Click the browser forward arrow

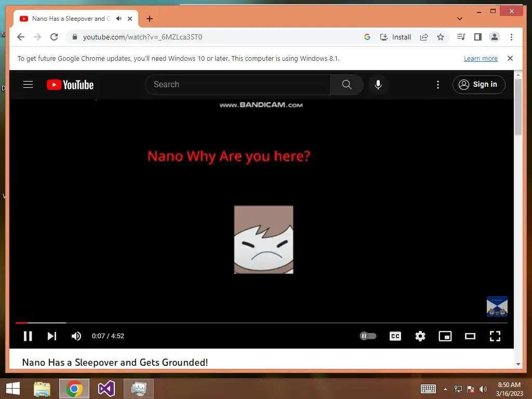click(x=37, y=37)
